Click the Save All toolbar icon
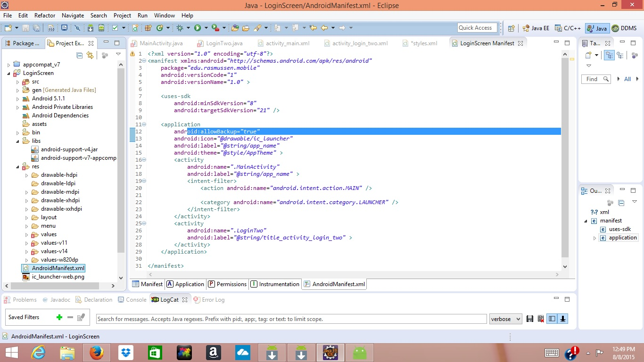The image size is (644, 362). (x=37, y=27)
